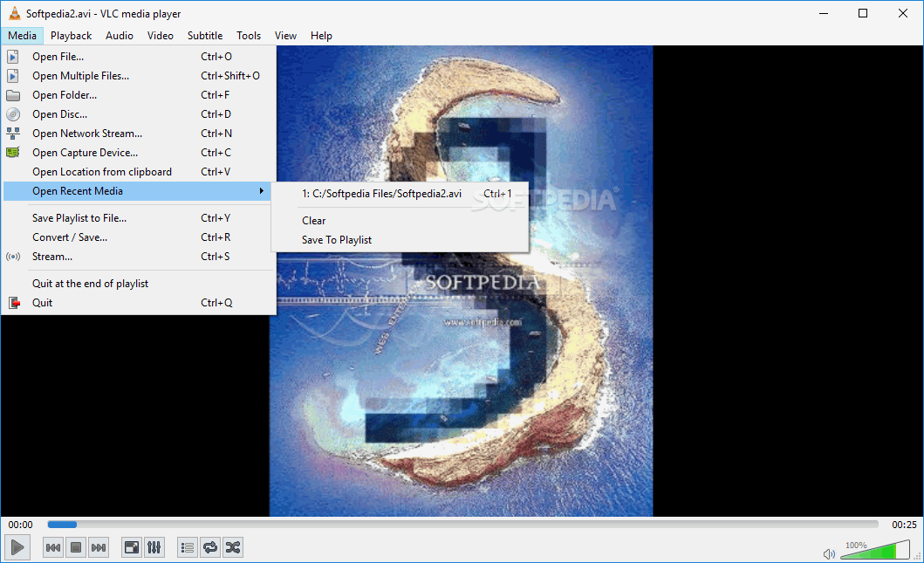Open the Playback menu

click(72, 36)
